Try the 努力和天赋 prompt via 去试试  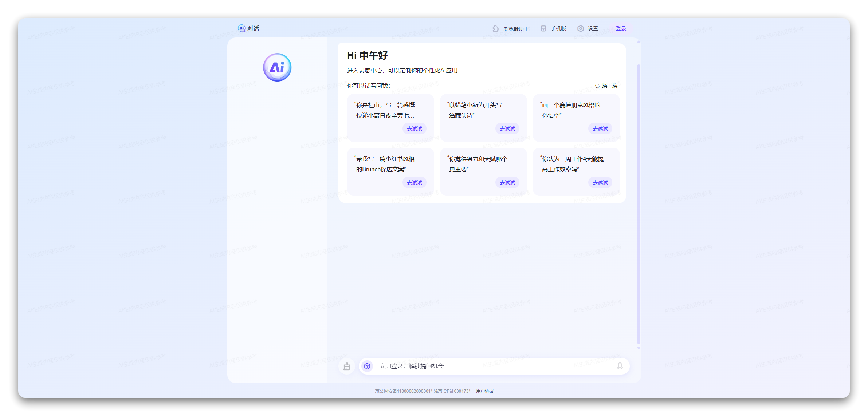(507, 182)
